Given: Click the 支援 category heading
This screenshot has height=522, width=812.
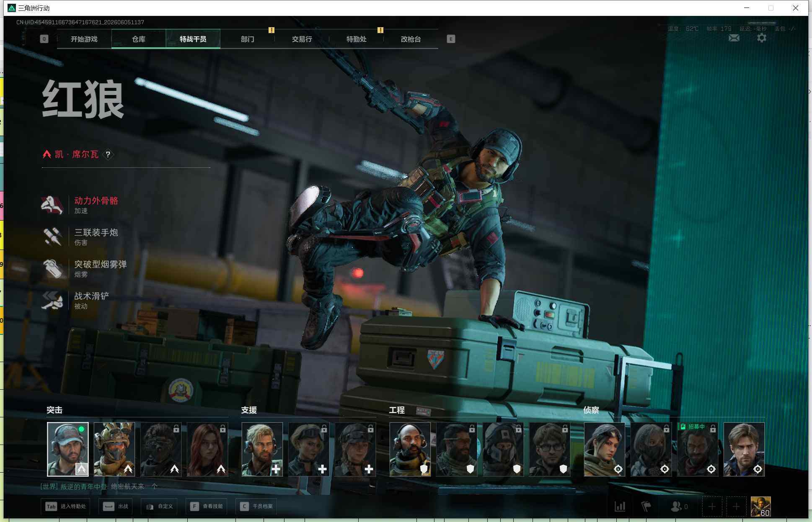Looking at the screenshot, I should point(249,410).
